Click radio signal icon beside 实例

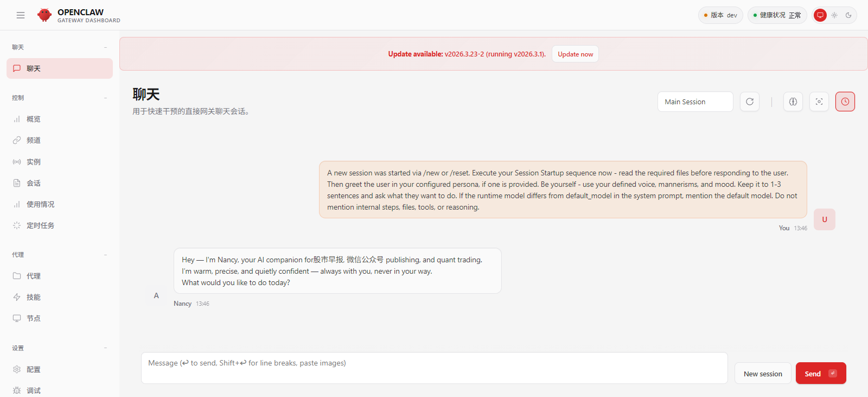[17, 162]
